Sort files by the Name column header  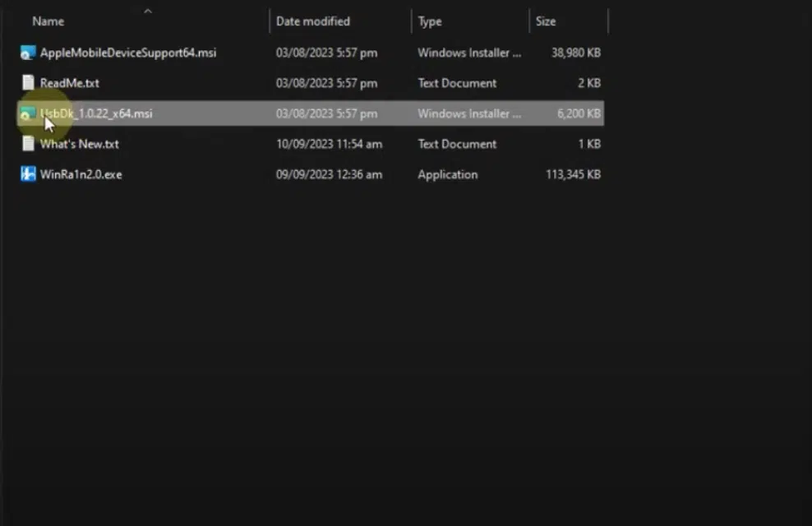tap(48, 21)
